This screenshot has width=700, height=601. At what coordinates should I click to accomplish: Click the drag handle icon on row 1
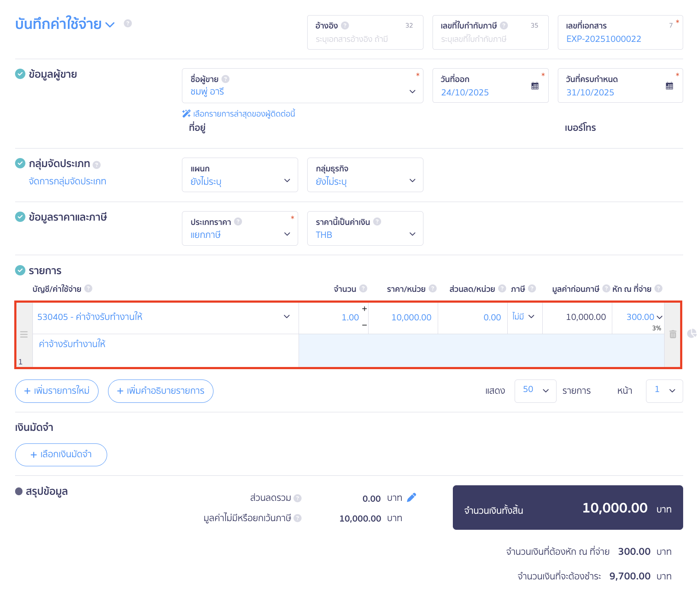pos(24,334)
